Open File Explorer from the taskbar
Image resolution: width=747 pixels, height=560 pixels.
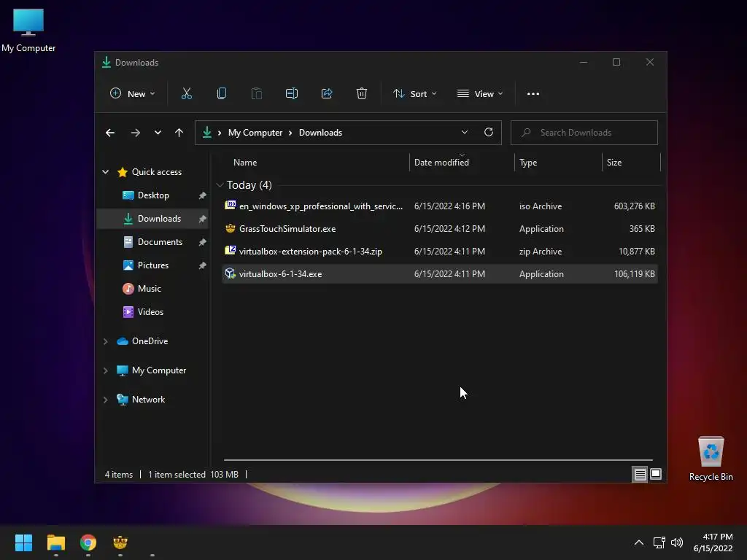tap(55, 542)
